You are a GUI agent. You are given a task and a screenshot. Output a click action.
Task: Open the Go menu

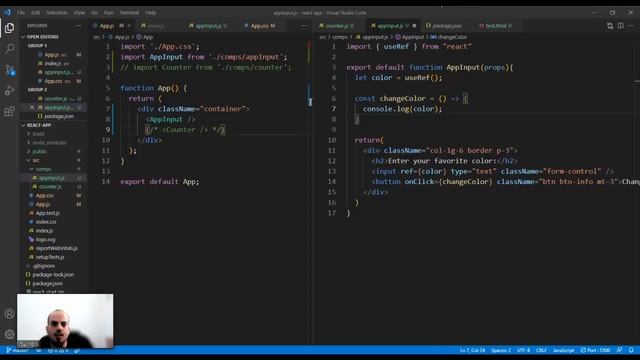coord(94,13)
